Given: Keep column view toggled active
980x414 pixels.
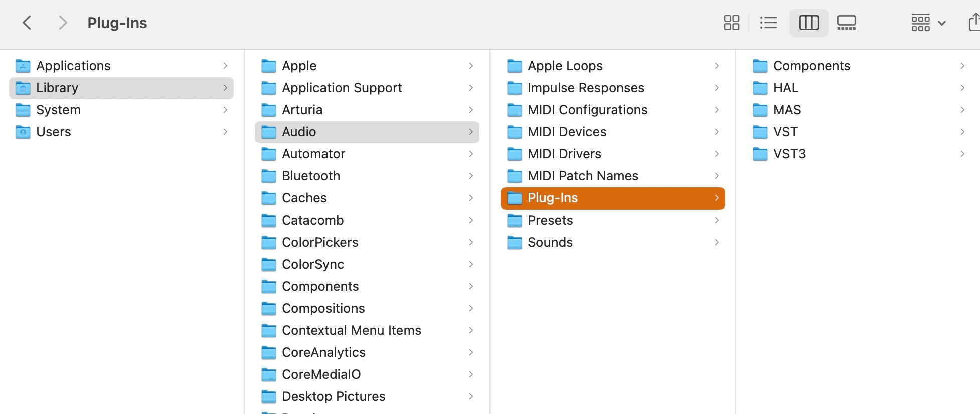Looking at the screenshot, I should (x=808, y=23).
